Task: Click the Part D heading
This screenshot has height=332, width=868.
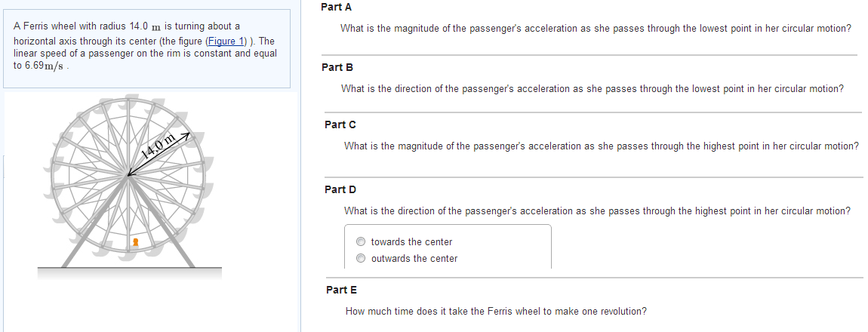Action: [340, 189]
